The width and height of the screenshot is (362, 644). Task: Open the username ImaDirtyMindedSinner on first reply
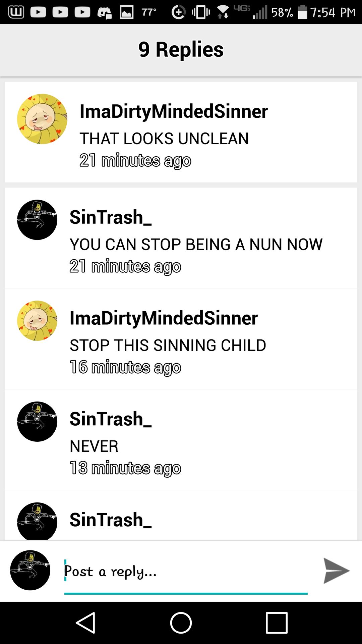pos(174,111)
